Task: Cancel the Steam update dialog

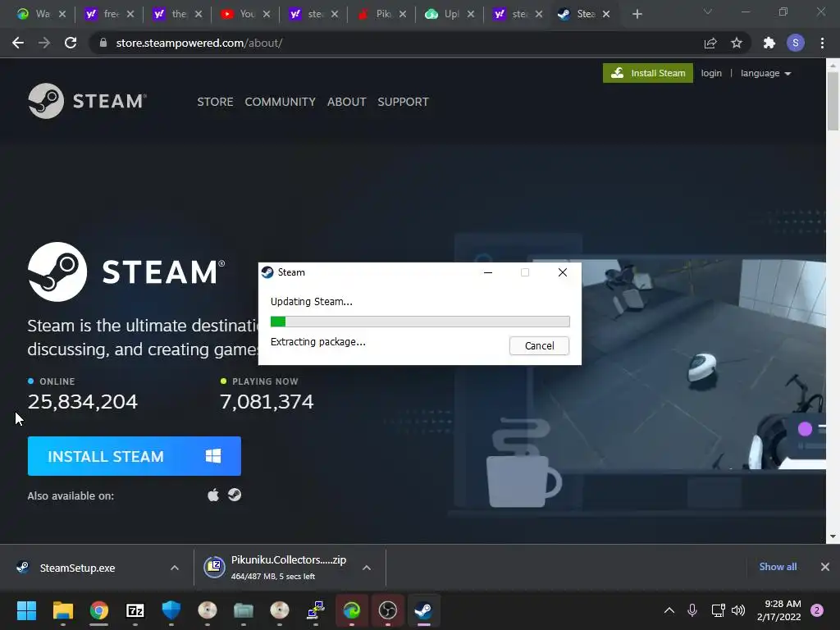Action: click(x=539, y=345)
